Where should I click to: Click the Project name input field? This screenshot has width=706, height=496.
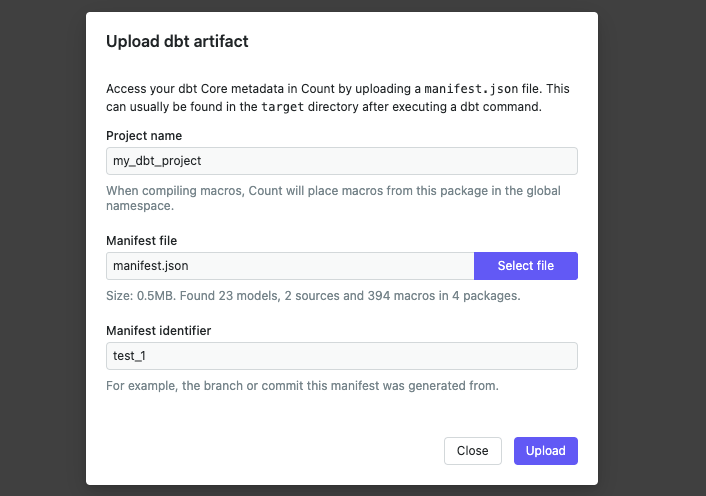(x=341, y=161)
